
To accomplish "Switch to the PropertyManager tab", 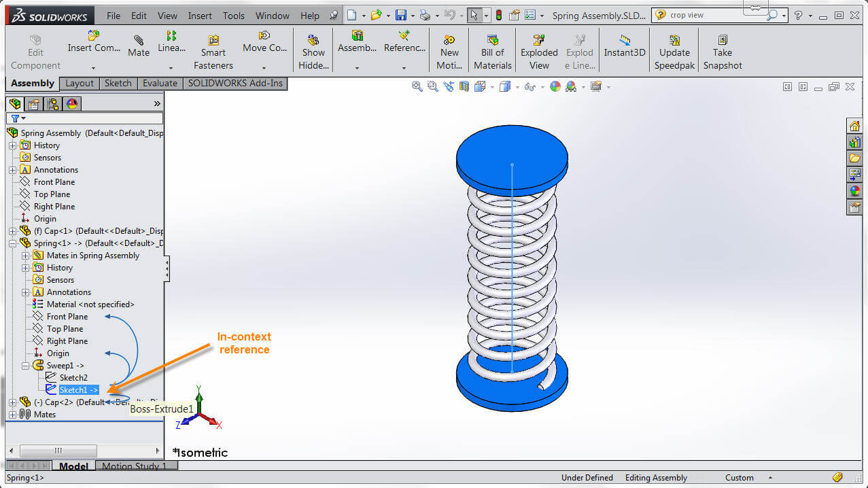I will 33,103.
